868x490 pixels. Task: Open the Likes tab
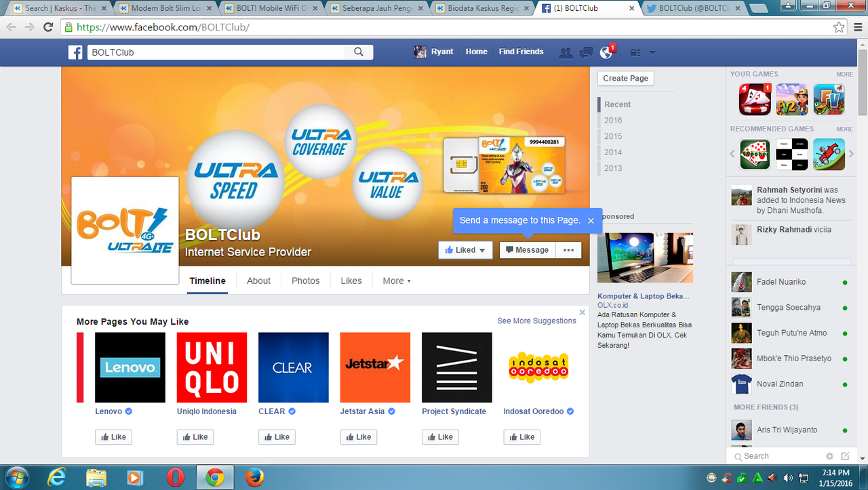[x=351, y=281]
